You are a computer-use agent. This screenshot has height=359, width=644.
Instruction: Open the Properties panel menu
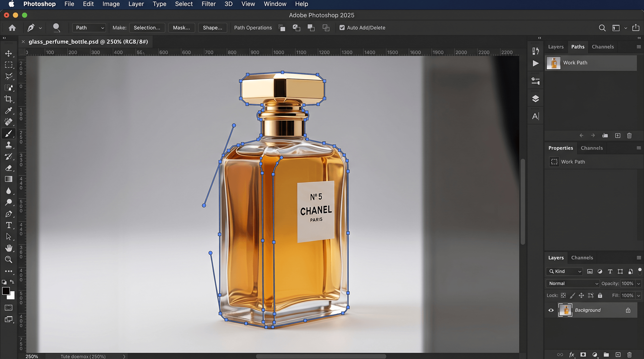point(638,148)
